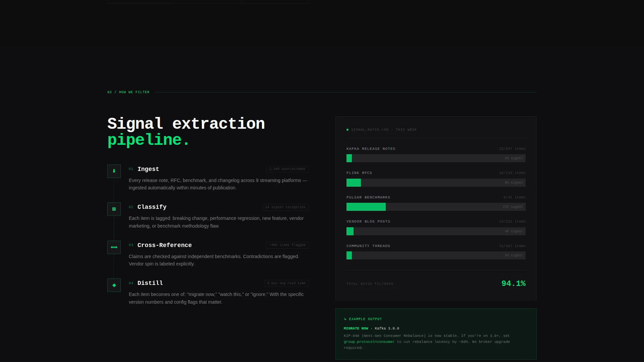
Task: Click the green status dot beside SIGNAL_RATIO.LOG
Action: click(x=347, y=130)
